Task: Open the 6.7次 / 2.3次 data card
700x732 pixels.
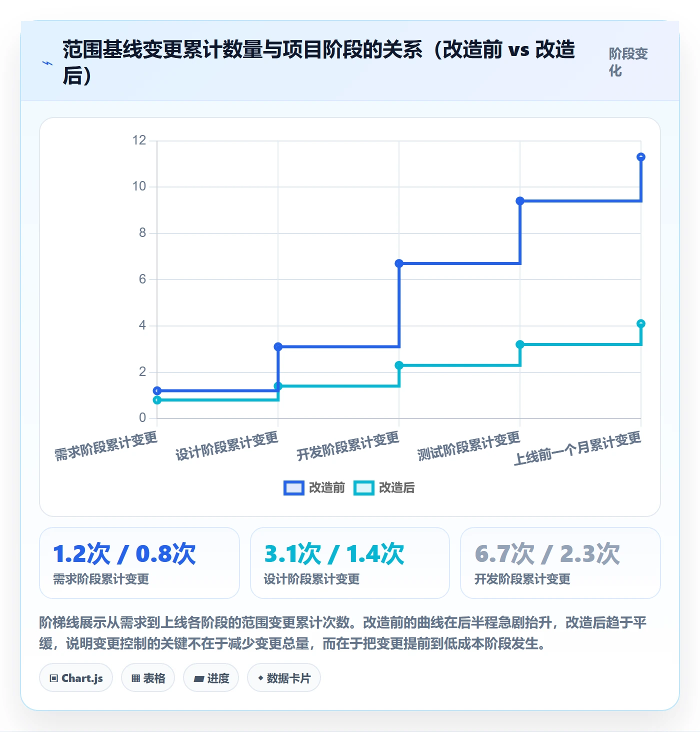Action: [x=560, y=563]
